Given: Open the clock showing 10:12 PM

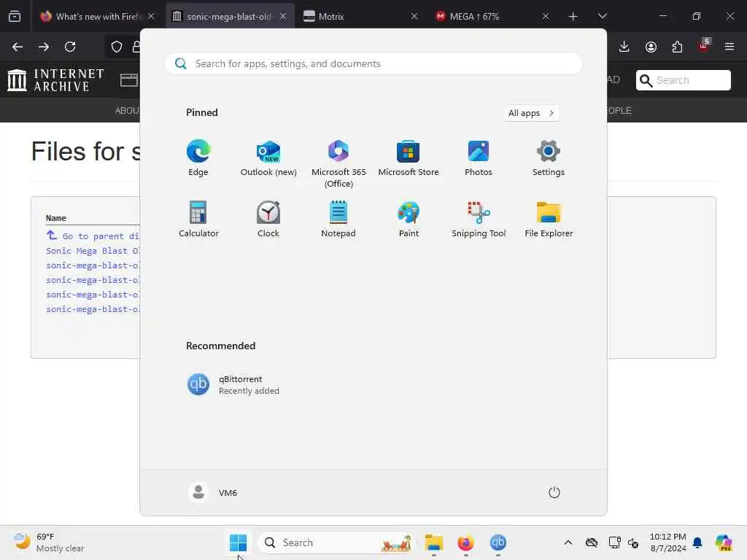Looking at the screenshot, I should point(667,542).
